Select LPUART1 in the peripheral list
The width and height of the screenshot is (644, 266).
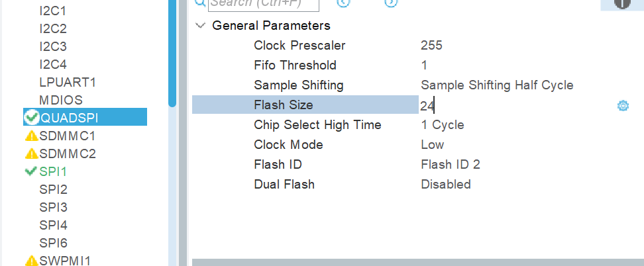68,82
